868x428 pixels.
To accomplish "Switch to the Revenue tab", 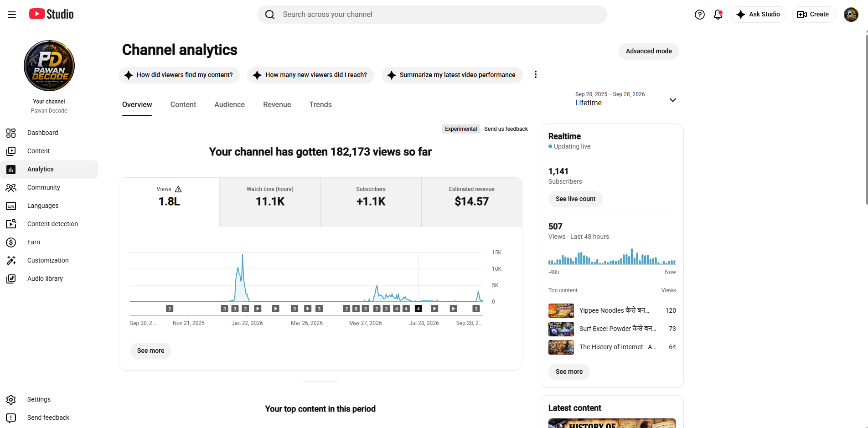I will (277, 105).
